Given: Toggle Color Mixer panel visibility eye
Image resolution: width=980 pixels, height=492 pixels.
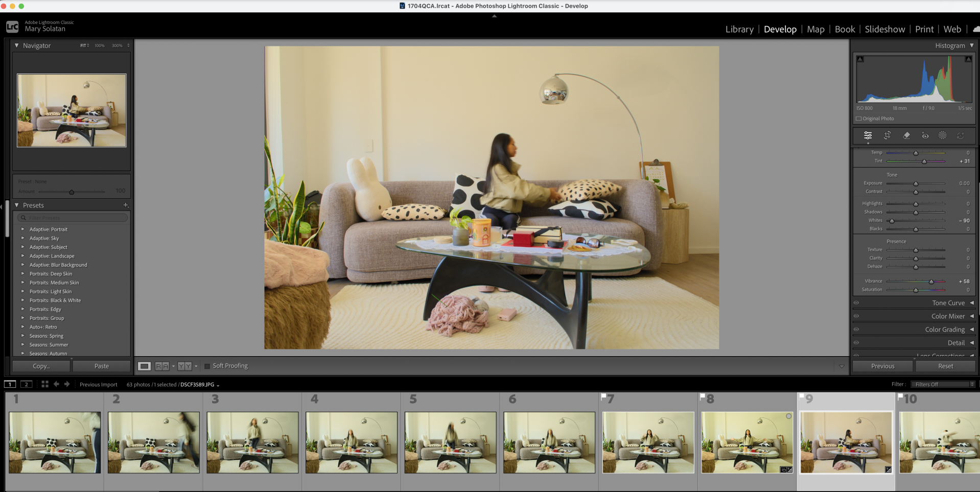Looking at the screenshot, I should point(856,316).
